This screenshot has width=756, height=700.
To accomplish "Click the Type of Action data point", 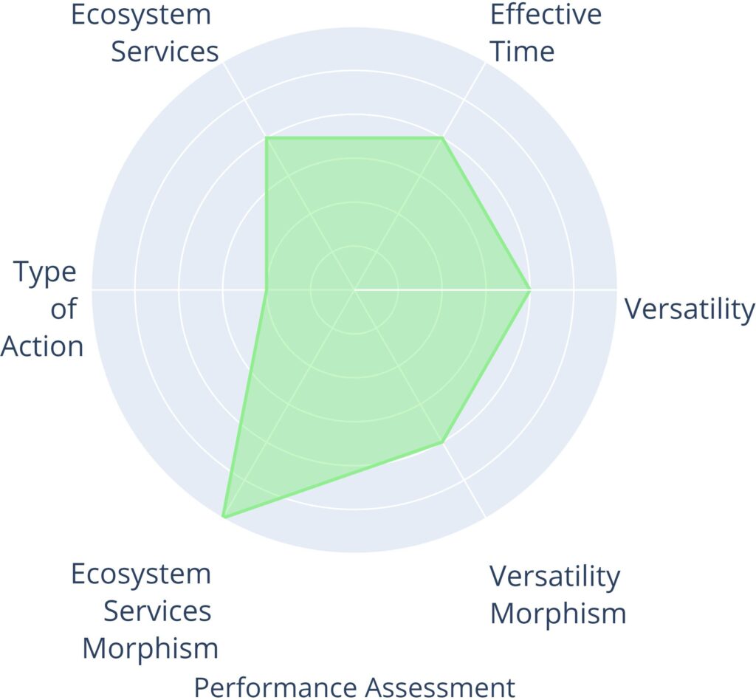I will pyautogui.click(x=267, y=289).
